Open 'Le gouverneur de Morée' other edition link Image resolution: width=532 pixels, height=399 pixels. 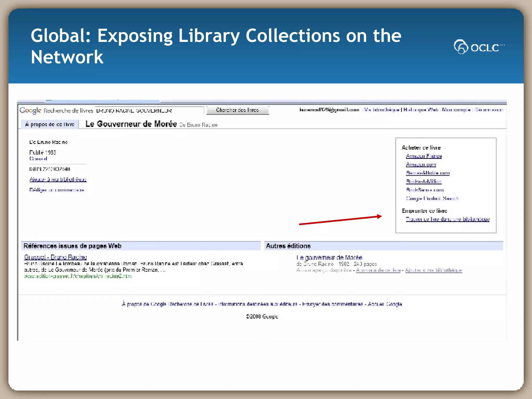pyautogui.click(x=329, y=257)
